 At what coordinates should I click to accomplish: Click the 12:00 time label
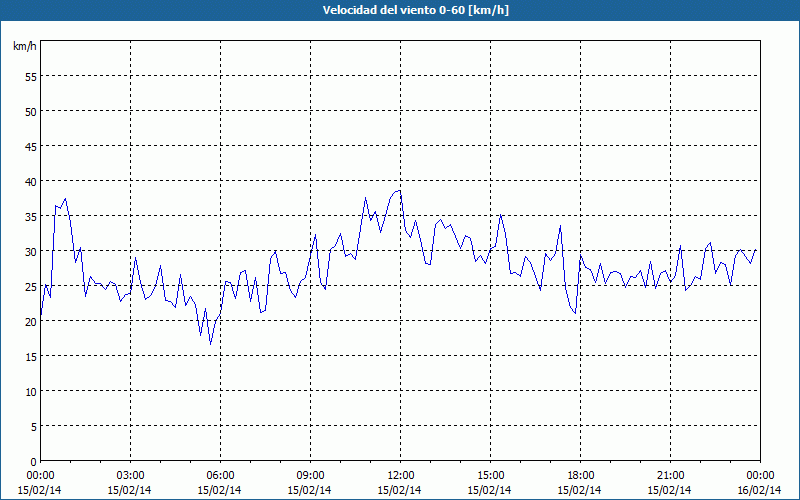click(x=401, y=476)
